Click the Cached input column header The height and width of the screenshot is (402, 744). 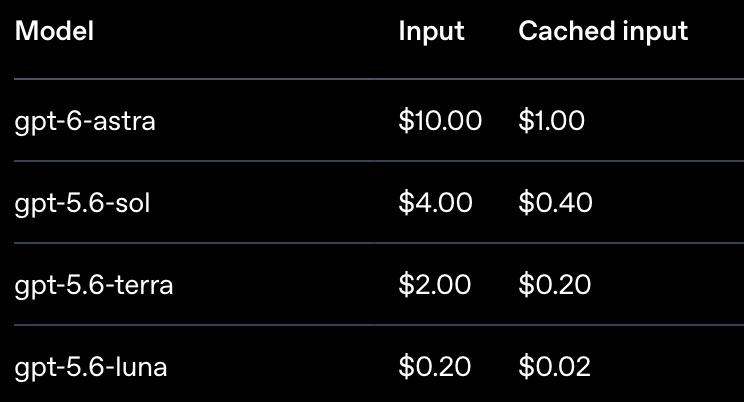tap(603, 32)
